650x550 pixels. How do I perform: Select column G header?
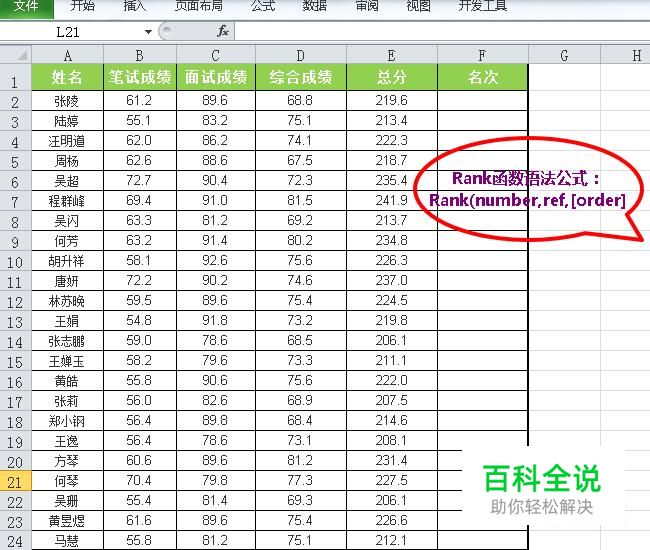(x=564, y=55)
